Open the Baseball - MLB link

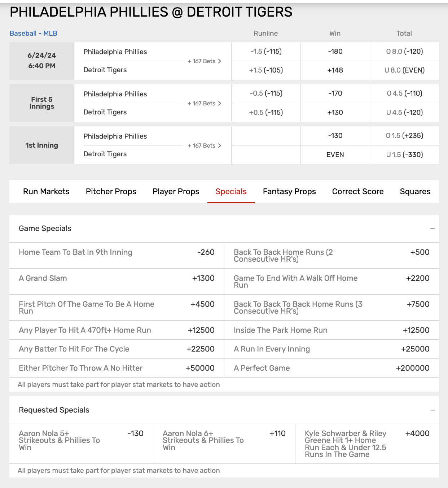coord(34,34)
